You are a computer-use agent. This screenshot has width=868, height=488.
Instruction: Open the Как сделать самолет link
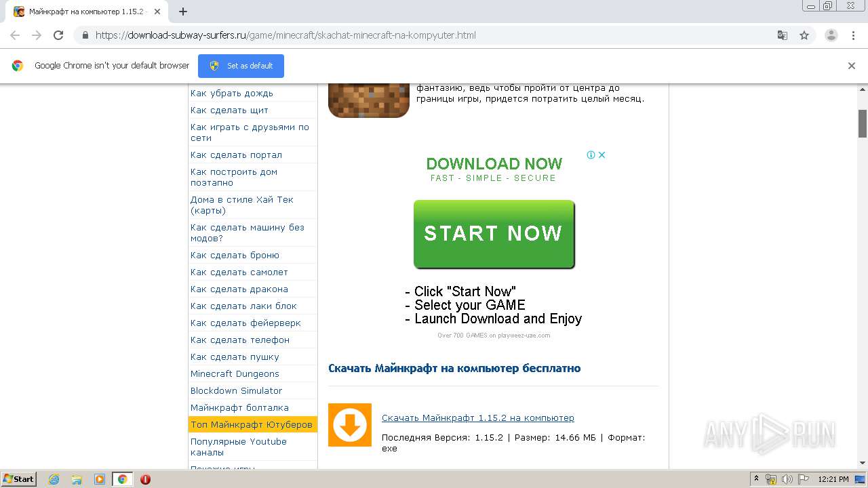coord(239,272)
